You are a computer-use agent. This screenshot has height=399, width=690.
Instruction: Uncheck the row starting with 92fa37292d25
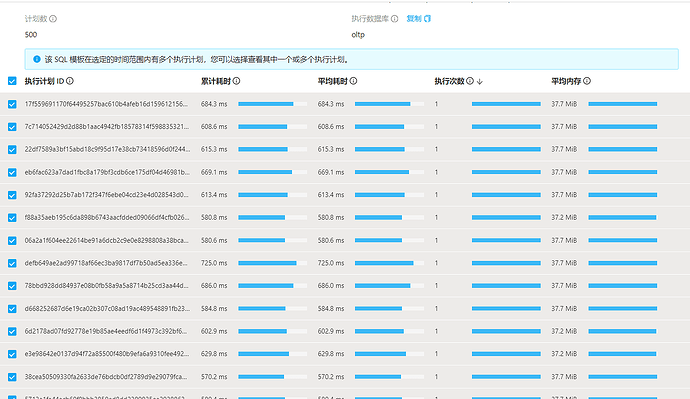[x=12, y=195]
